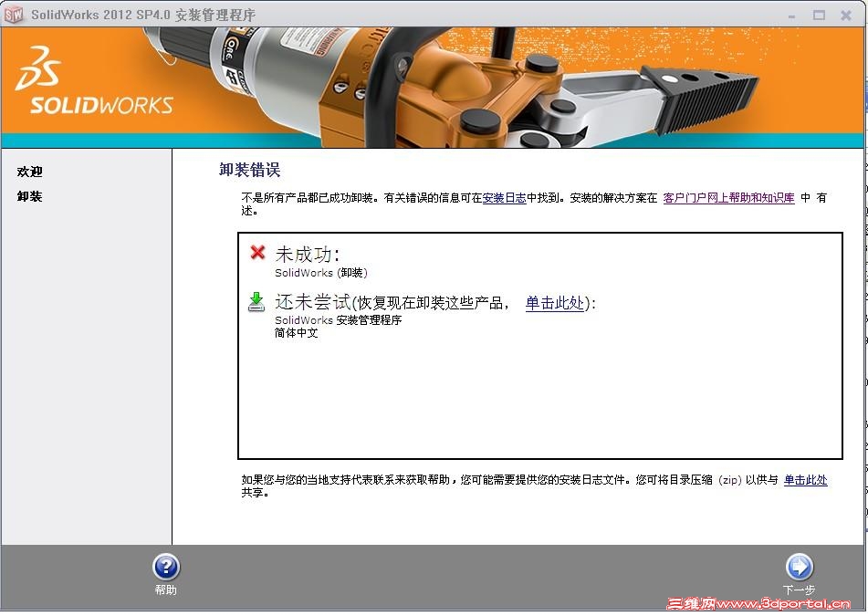Viewport: 868px width, 616px height.
Task: Click the 简体中文 entry
Action: [x=297, y=332]
